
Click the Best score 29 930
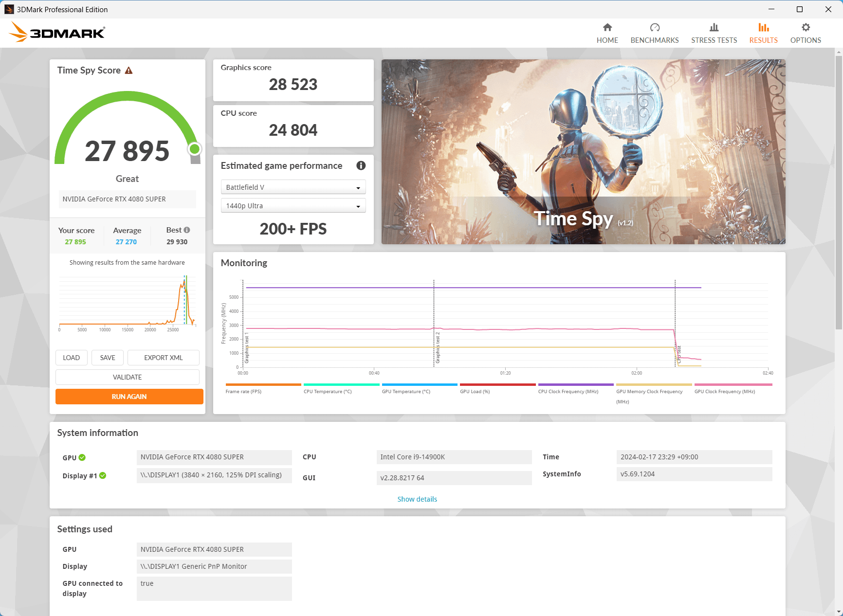(177, 242)
